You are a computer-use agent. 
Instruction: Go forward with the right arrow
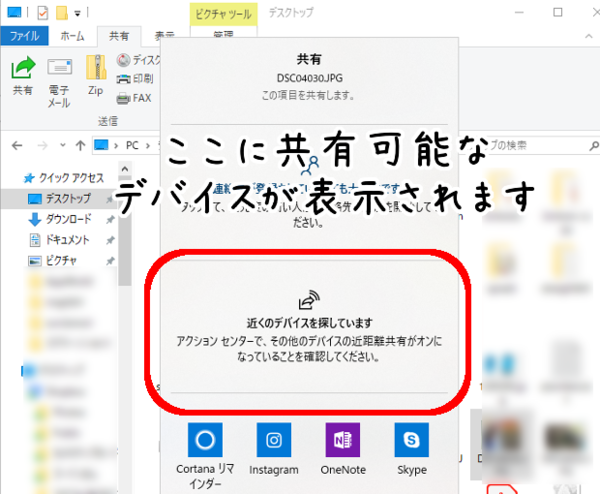[42, 145]
